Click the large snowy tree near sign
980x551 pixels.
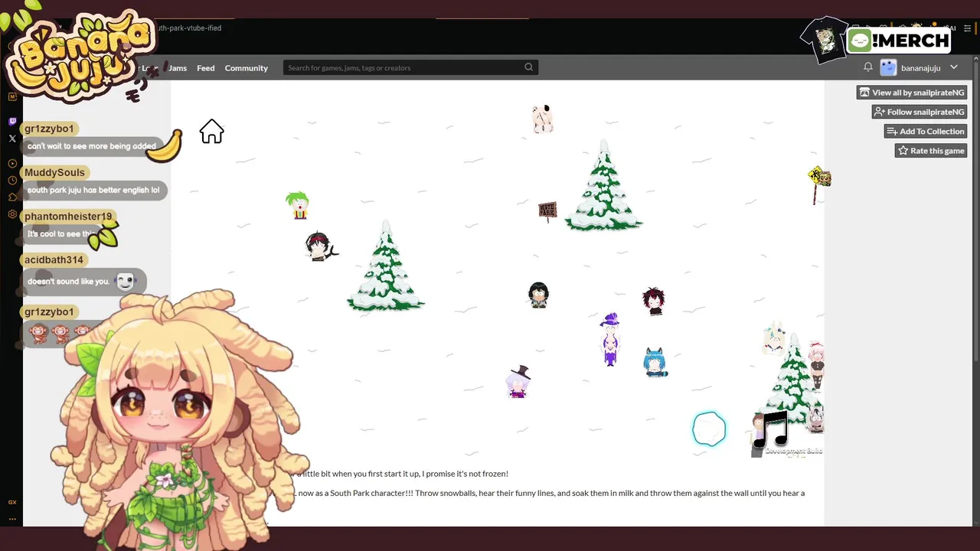604,185
